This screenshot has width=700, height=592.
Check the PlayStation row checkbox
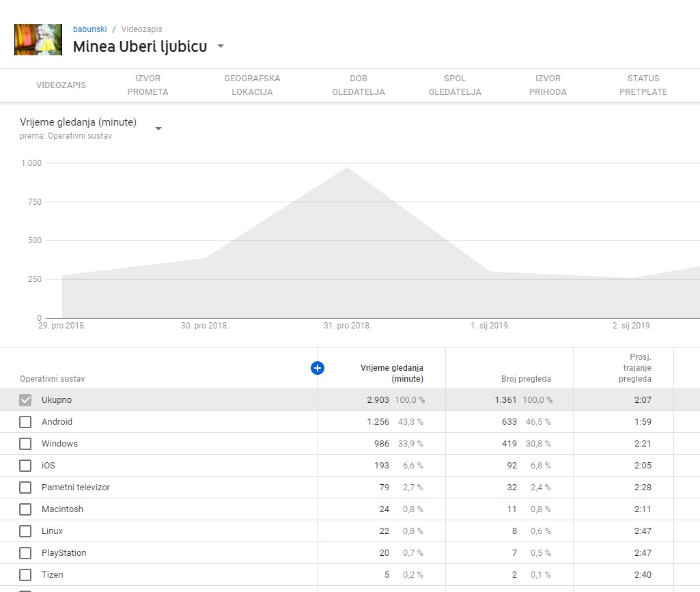(x=25, y=553)
